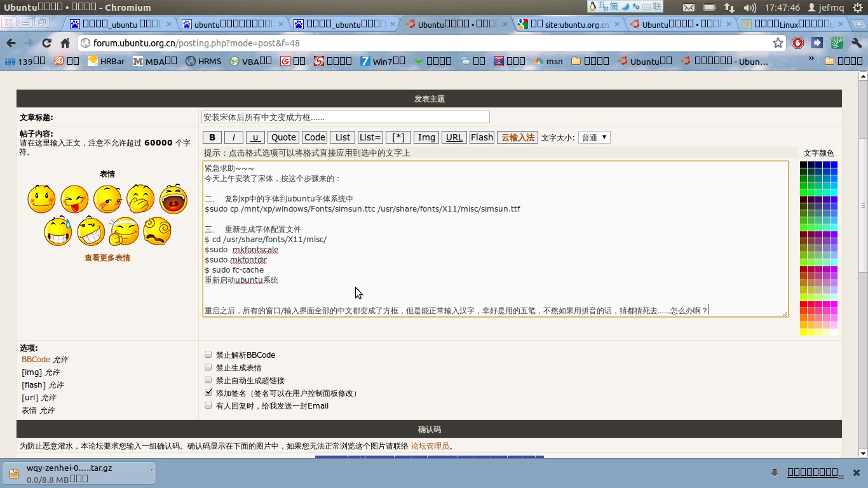Viewport: 868px width, 488px height.
Task: Open the BBCode help link under 选项
Action: click(36, 360)
